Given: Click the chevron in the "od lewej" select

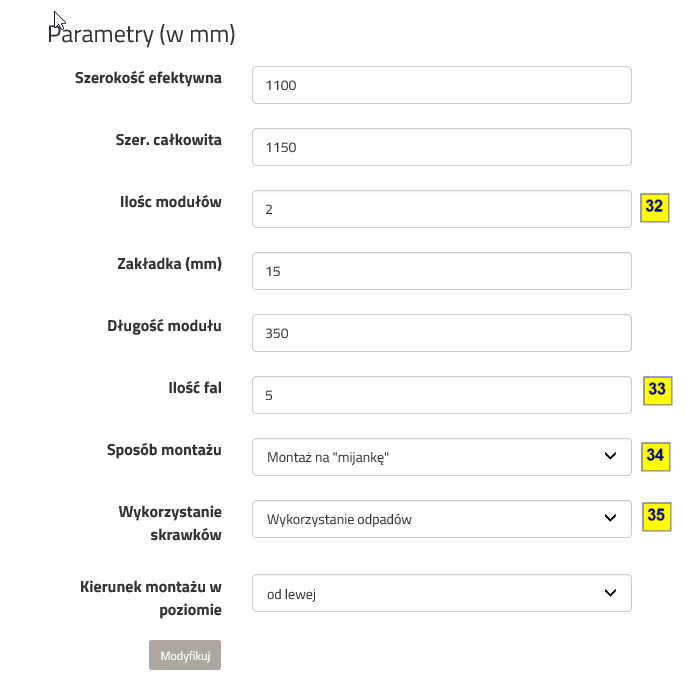Looking at the screenshot, I should (x=611, y=593).
